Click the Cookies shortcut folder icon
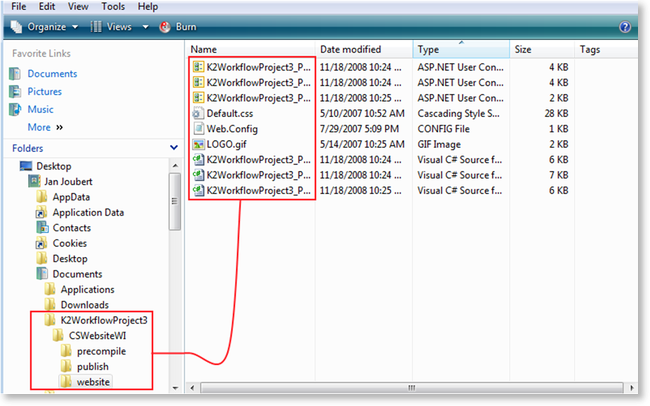 coord(41,243)
